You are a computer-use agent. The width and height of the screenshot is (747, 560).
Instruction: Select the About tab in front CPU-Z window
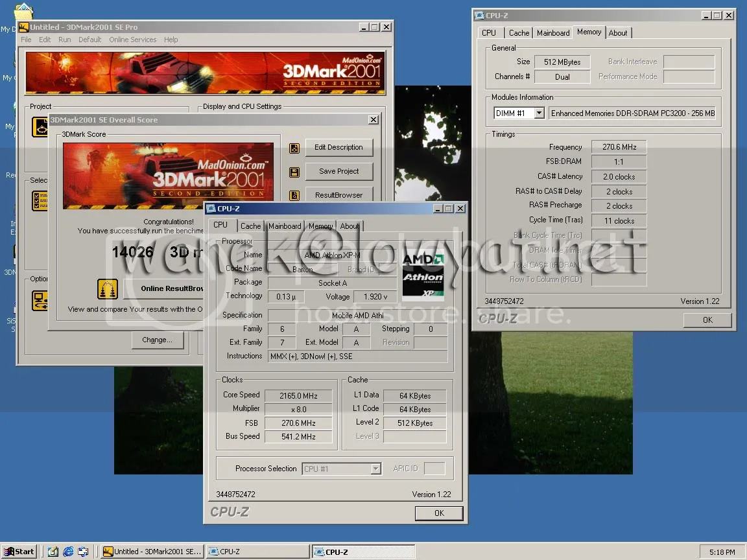(350, 226)
